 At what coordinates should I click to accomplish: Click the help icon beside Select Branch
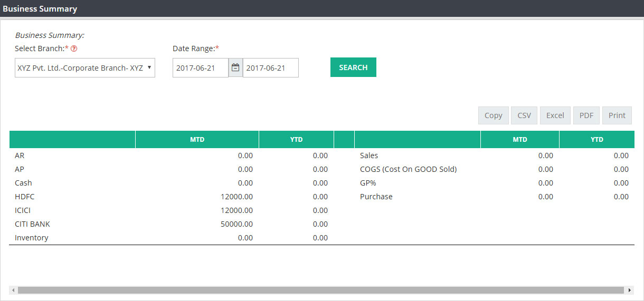74,48
